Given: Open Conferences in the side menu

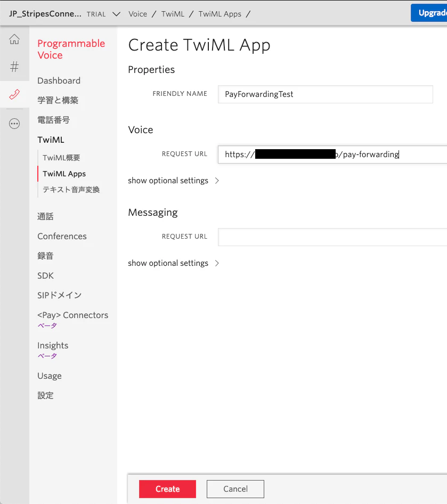Looking at the screenshot, I should [62, 236].
